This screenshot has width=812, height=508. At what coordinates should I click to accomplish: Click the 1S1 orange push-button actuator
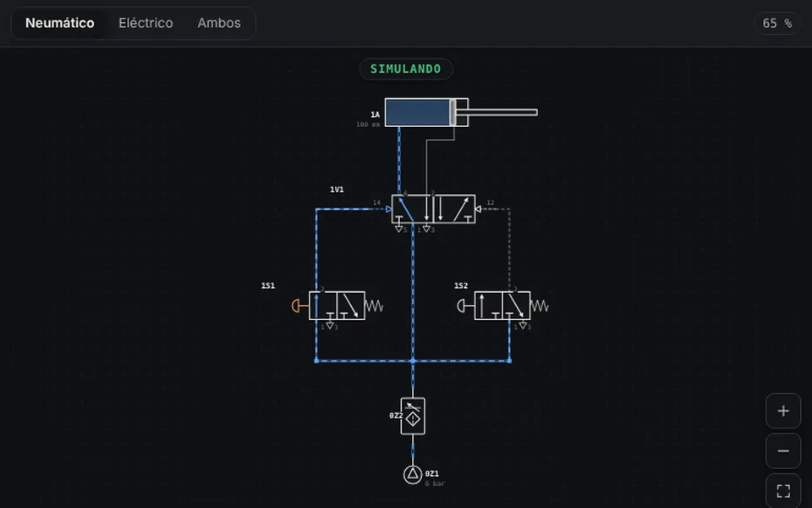point(299,306)
